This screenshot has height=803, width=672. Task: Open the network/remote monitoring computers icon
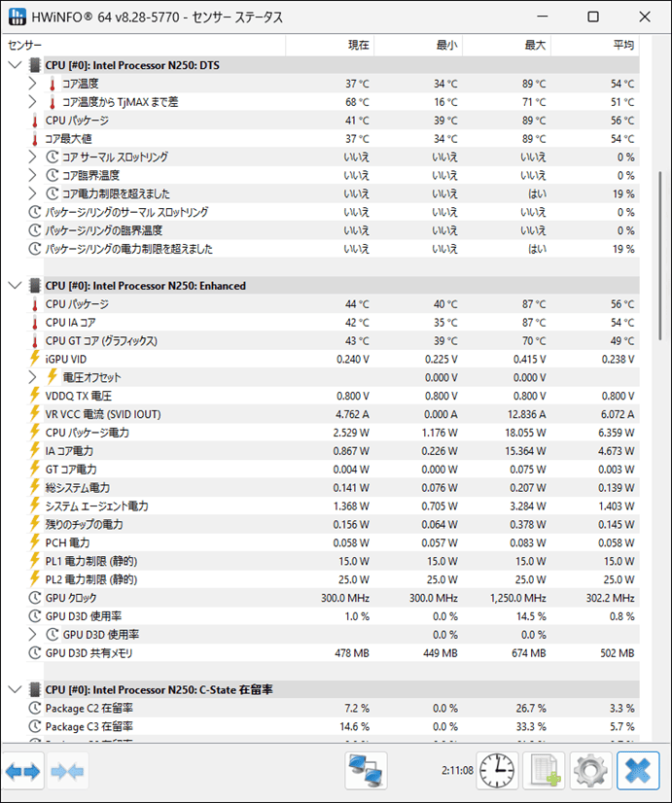tap(367, 771)
